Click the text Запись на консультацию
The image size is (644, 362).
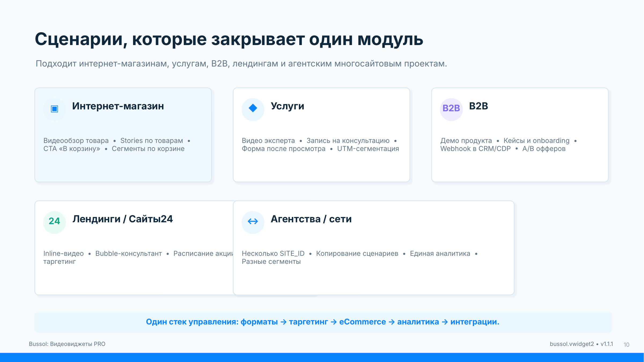click(x=348, y=141)
